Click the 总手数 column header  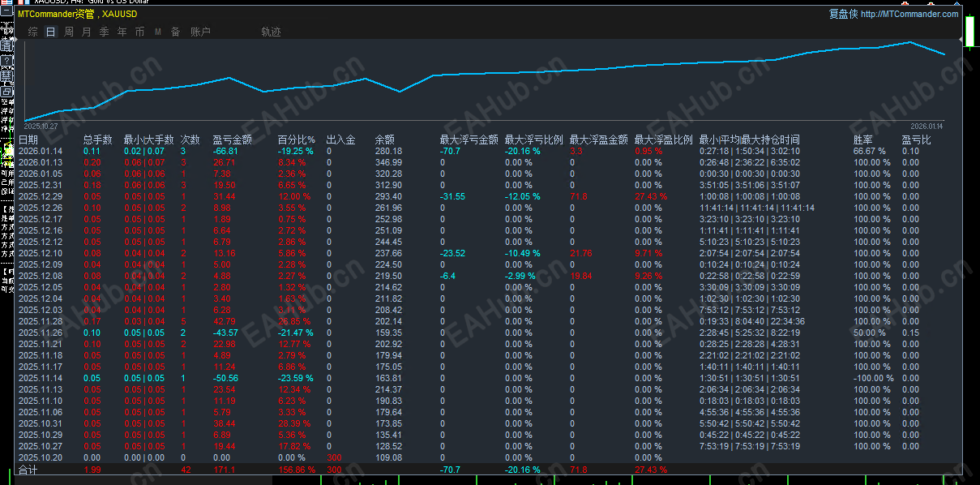pos(98,139)
